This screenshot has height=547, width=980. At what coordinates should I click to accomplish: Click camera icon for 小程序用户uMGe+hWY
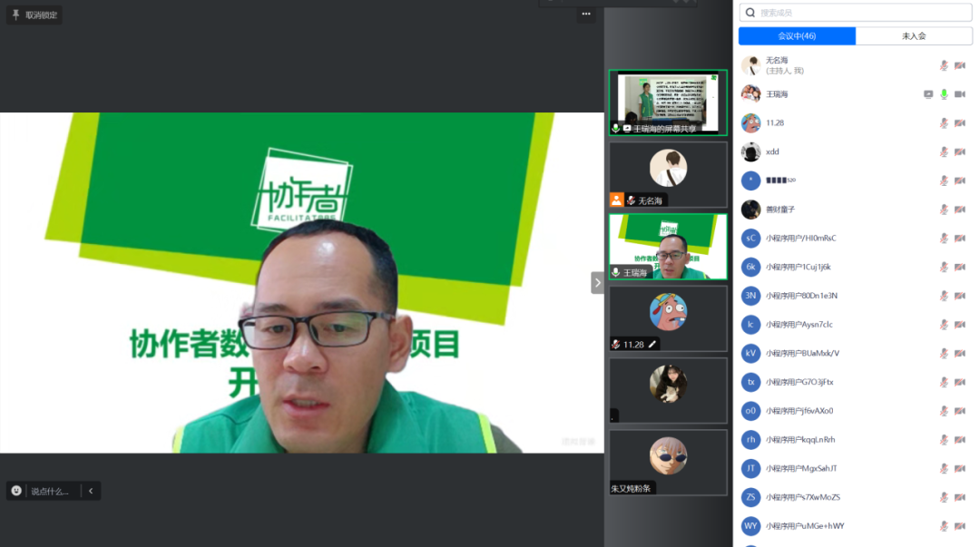960,526
